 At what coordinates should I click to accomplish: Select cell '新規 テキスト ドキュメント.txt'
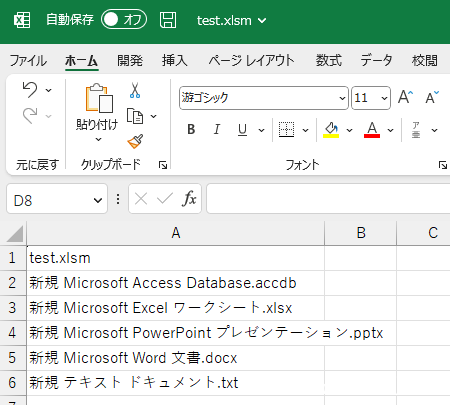pyautogui.click(x=176, y=383)
